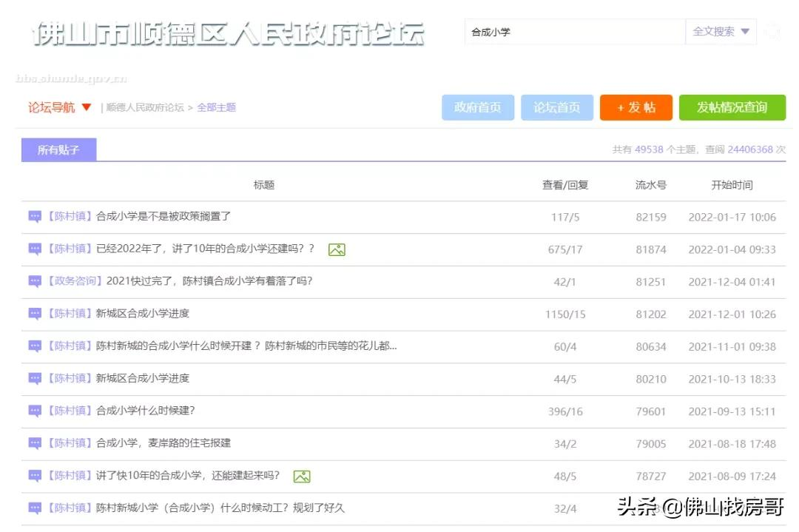Click the picture icon next to '讲了快10年的合成小学' post
The width and height of the screenshot is (799, 532).
pos(302,475)
